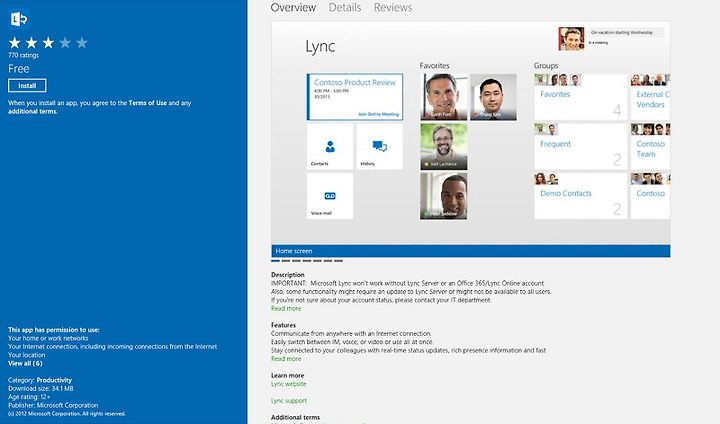Click the Additional terms heading

(295, 418)
